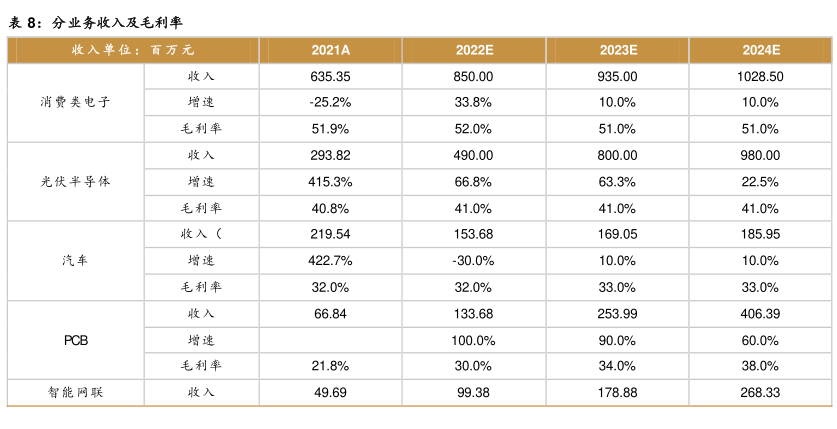837x429 pixels.
Task: Select the 2024E column header
Action: click(x=761, y=50)
